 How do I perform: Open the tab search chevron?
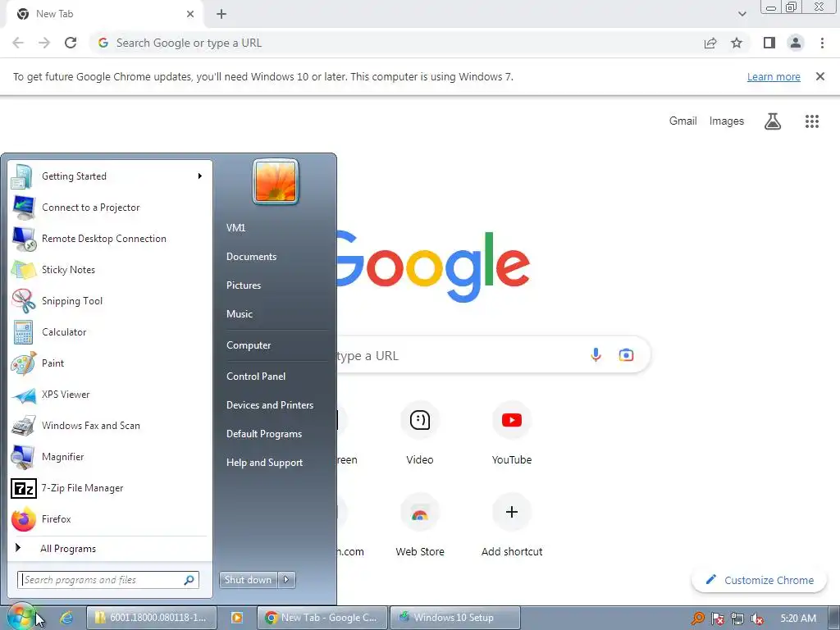742,14
